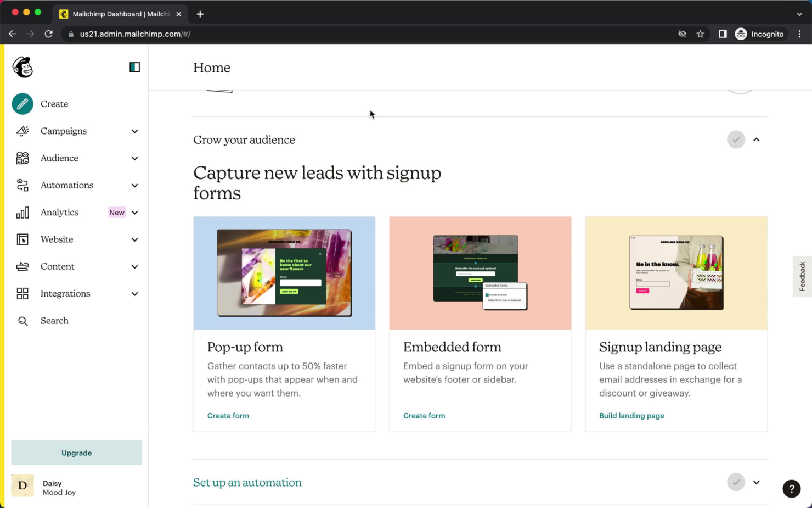The image size is (812, 508).
Task: Click the Daisy profile avatar
Action: coord(22,485)
